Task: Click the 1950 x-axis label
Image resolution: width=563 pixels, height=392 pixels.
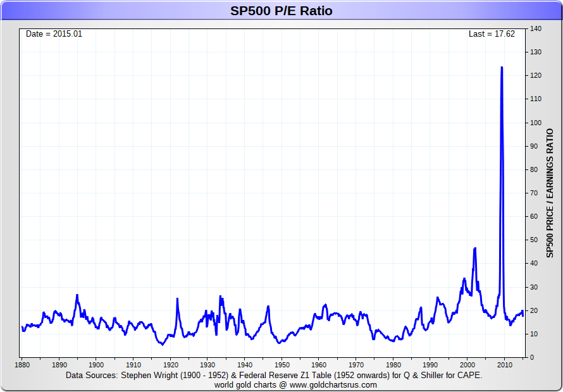Action: (281, 364)
